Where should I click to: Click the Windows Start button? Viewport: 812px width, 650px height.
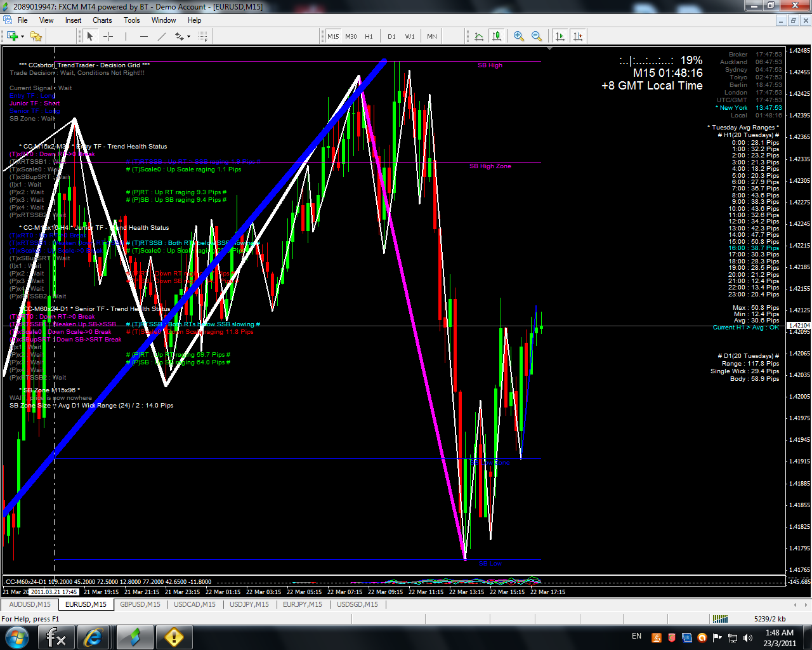(x=17, y=637)
